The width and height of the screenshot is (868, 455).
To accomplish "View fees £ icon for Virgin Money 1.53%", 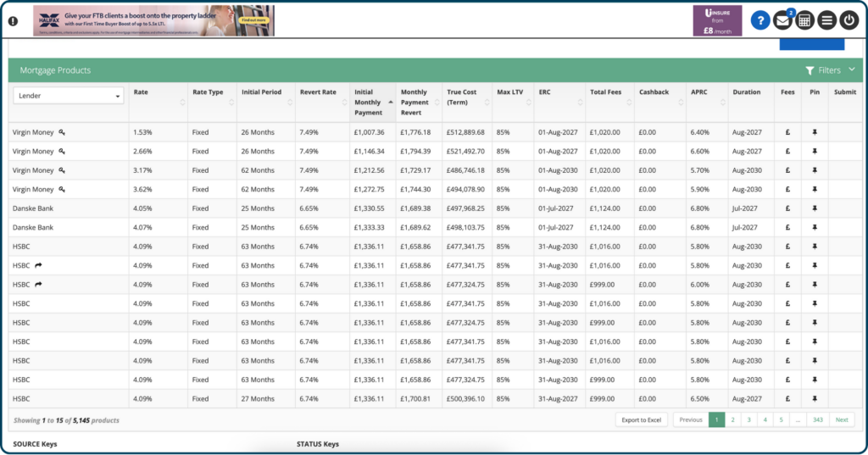I will tap(787, 132).
